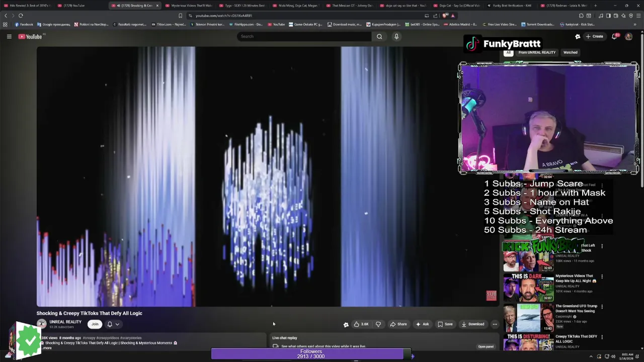Open the FileHippo.com bookmark
Image resolution: width=644 pixels, height=362 pixels.
tap(246, 24)
